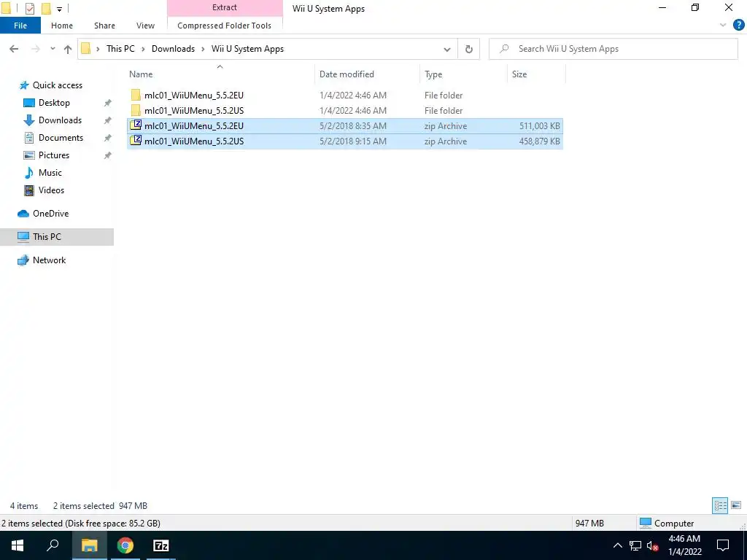747x560 pixels.
Task: Open the View ribbon tab
Action: click(145, 26)
